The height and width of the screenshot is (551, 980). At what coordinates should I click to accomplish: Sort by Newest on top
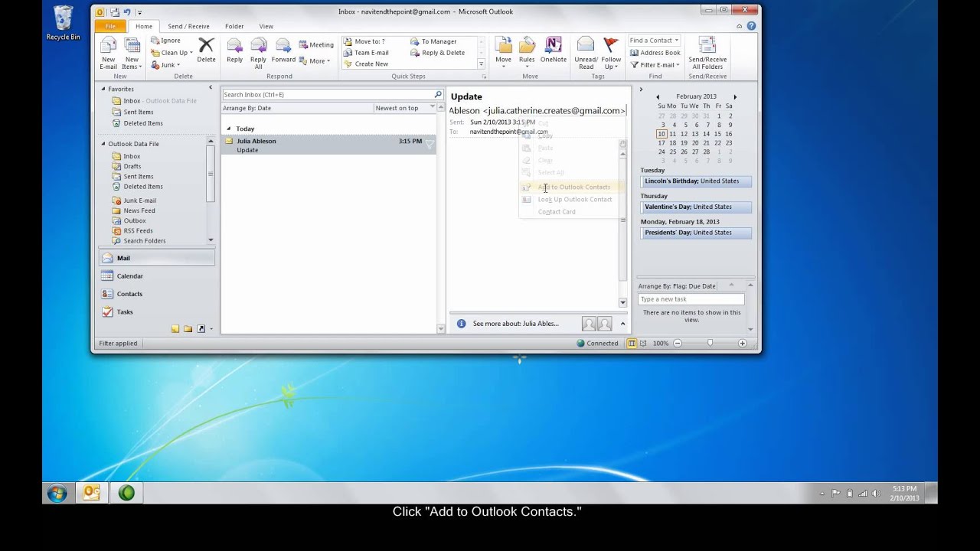point(397,108)
